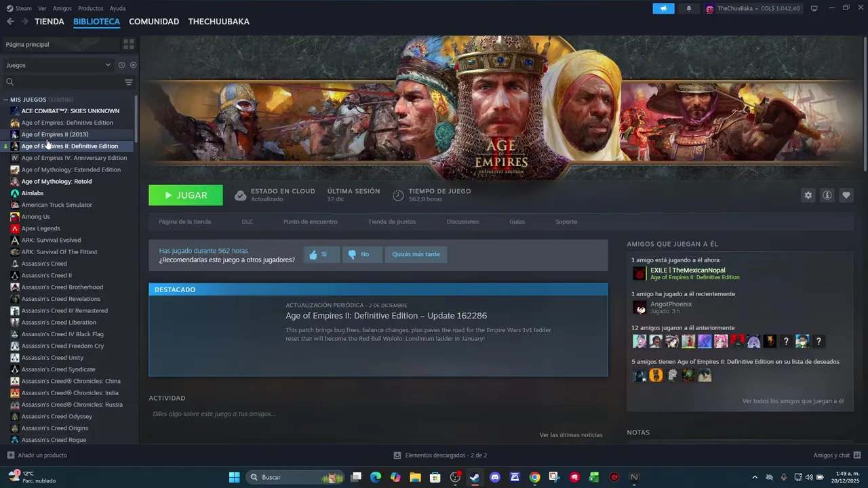Click the Windows taskbar Buscar box
This screenshot has height=488, width=868.
294,477
